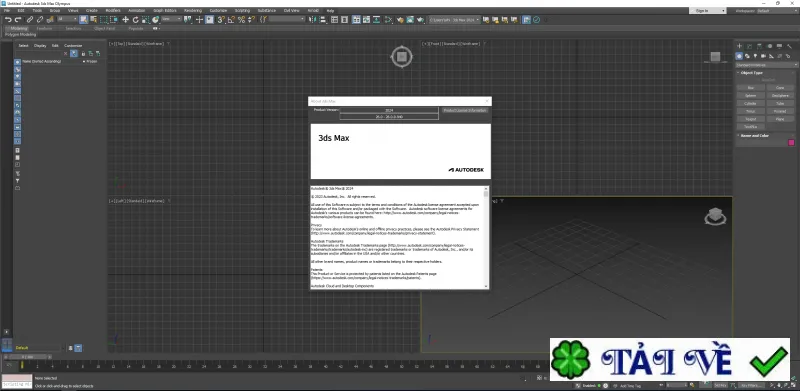Image resolution: width=800 pixels, height=391 pixels.
Task: Select the Helpers category icon
Action: click(771, 56)
